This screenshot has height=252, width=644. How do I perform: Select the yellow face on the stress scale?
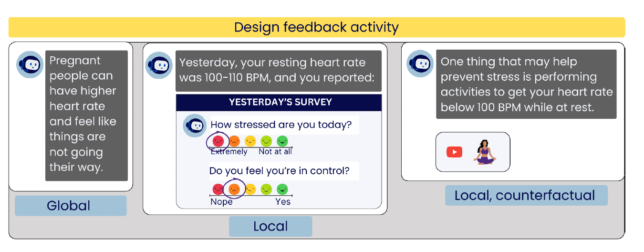250,141
